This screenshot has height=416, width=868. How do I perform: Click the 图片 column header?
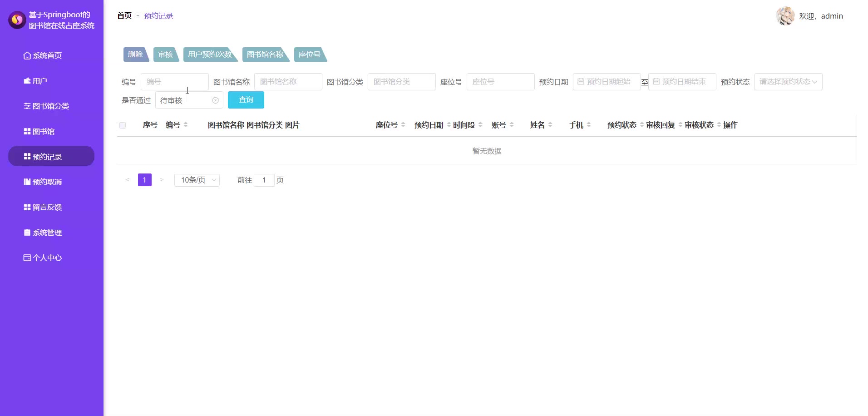click(x=292, y=125)
